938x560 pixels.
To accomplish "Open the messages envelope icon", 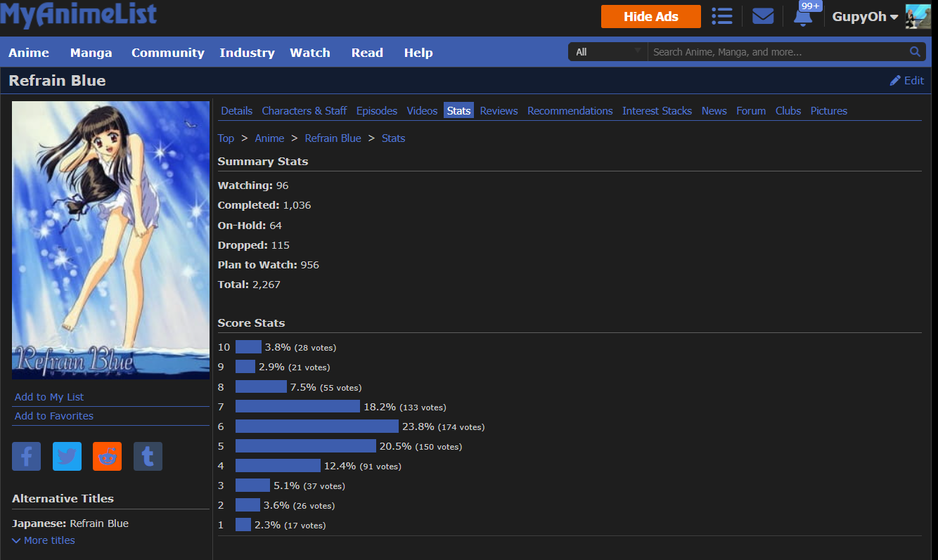I will tap(763, 16).
